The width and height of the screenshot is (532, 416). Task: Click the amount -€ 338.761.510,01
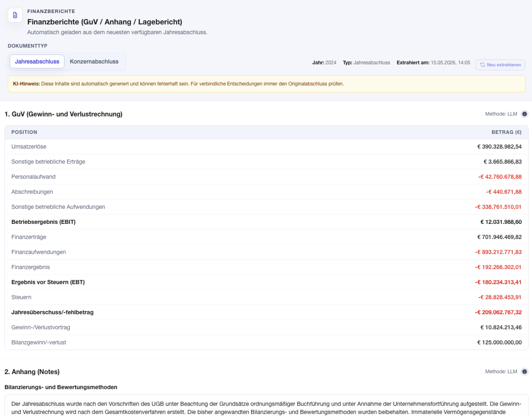tap(498, 207)
